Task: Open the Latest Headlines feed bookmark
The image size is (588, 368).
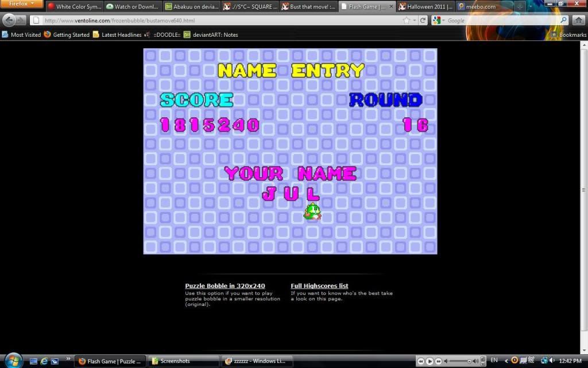Action: (x=117, y=34)
